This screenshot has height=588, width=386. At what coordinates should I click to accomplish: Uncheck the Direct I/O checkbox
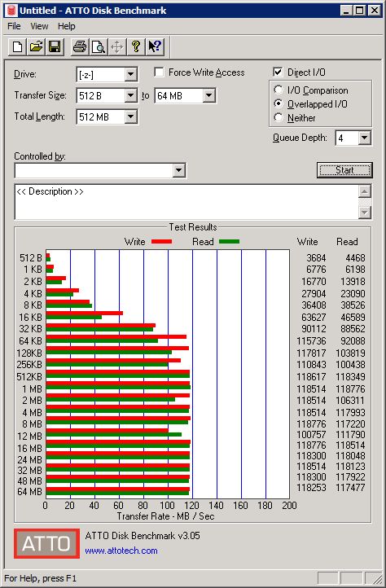pos(278,72)
